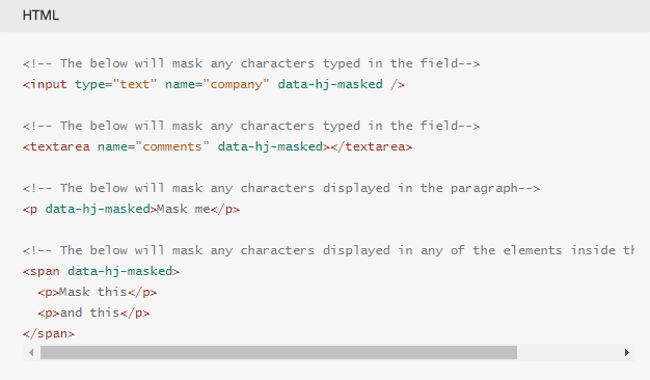Click the "Mask this" paragraph line
The height and width of the screenshot is (380, 650).
[97, 292]
